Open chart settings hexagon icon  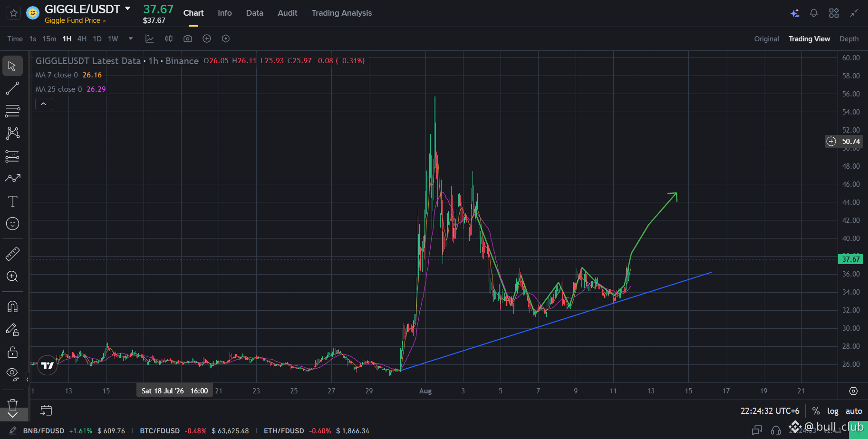[x=226, y=39]
